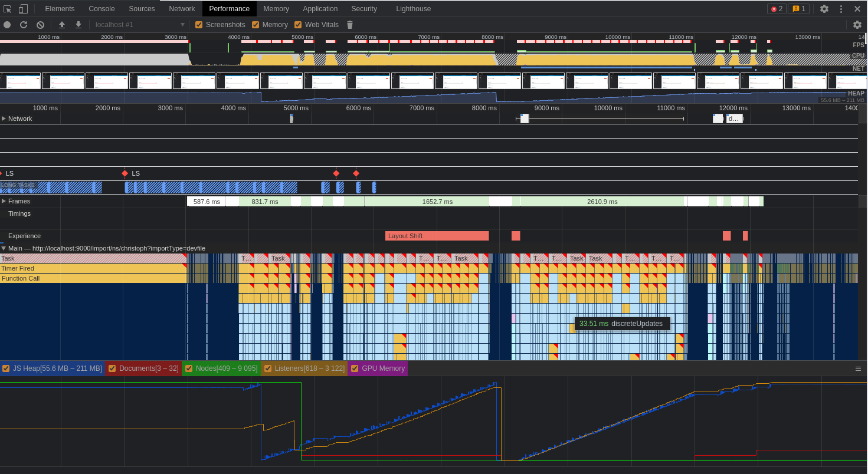Open the Memory panel tab
The image size is (868, 474).
point(276,9)
